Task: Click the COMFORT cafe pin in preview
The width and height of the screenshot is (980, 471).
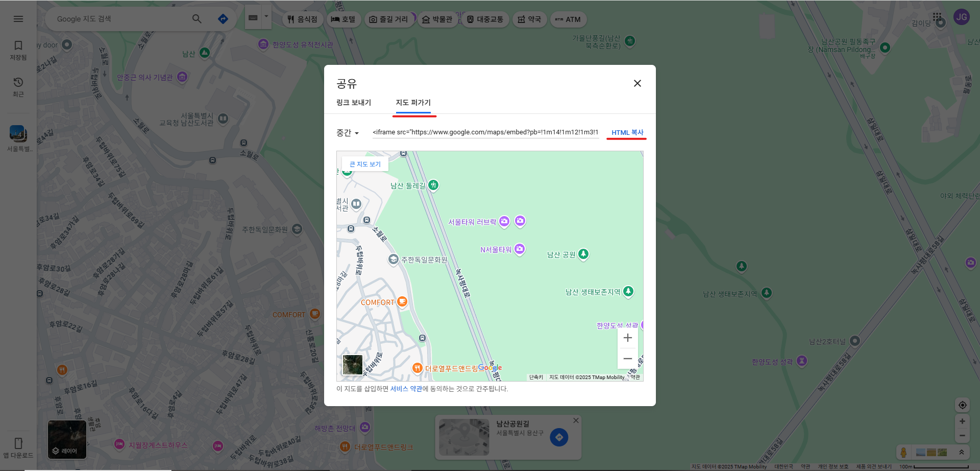Action: pos(402,302)
